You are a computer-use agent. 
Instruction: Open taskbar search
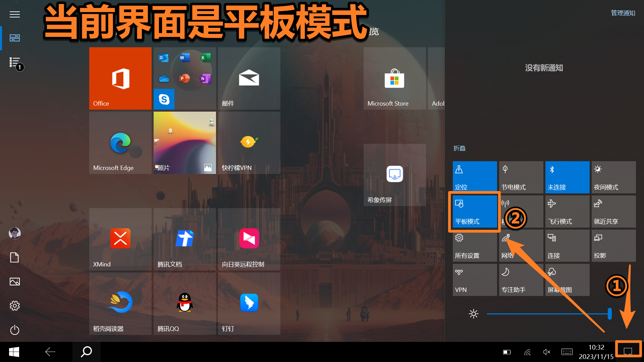tap(87, 352)
